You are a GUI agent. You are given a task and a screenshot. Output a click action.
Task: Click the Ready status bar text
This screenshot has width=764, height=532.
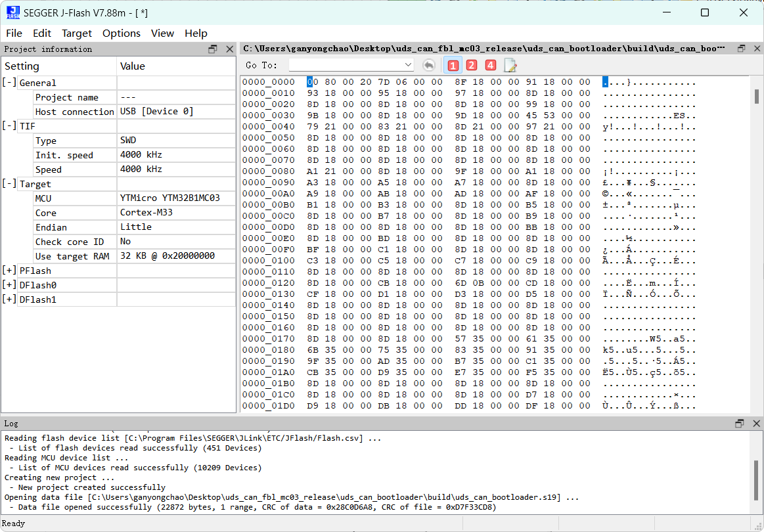[x=14, y=523]
